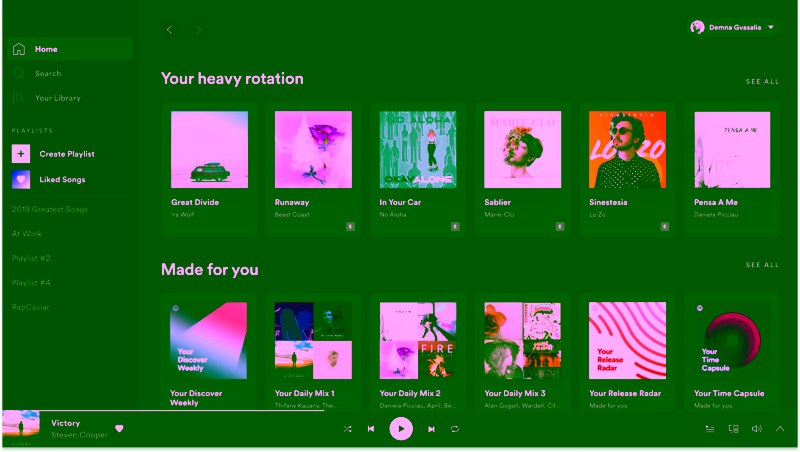The image size is (800, 452).
Task: Open Your Release Radar cover
Action: pyautogui.click(x=628, y=341)
